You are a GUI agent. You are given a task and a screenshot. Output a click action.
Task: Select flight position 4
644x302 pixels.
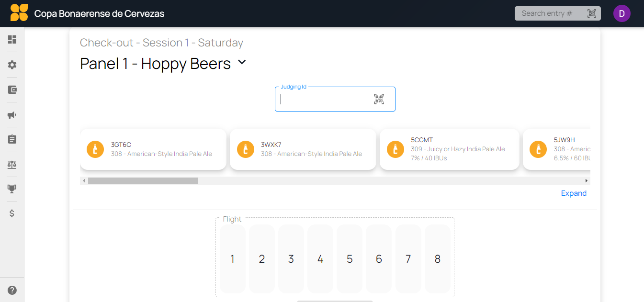click(320, 259)
